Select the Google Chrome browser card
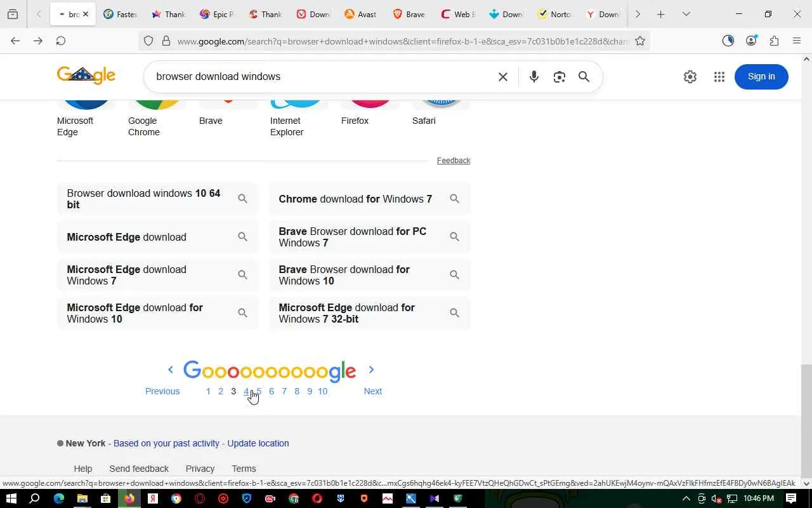 (x=157, y=119)
